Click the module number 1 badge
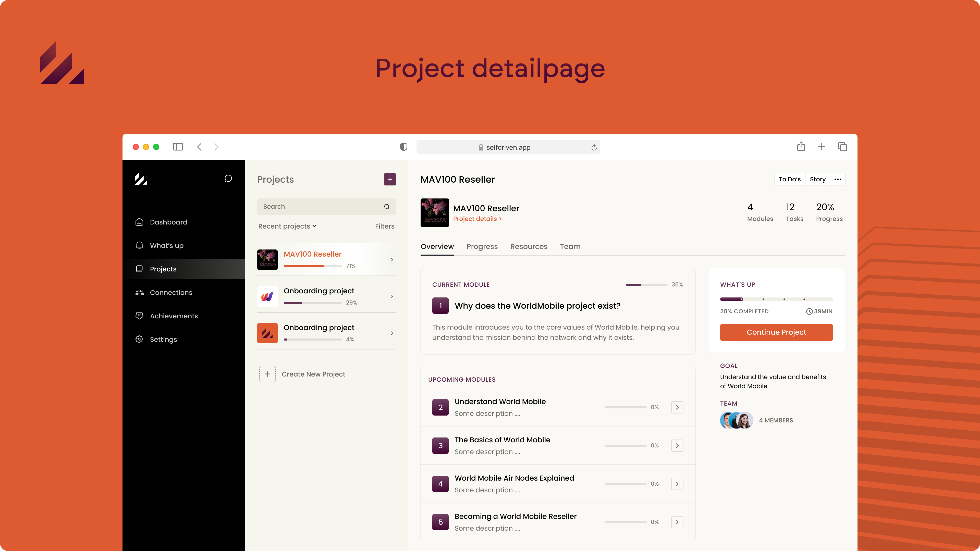Viewport: 980px width, 551px height. pyautogui.click(x=440, y=306)
